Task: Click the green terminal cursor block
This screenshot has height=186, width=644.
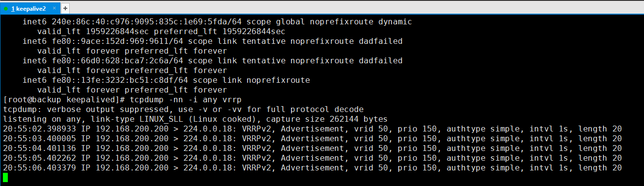Action: pyautogui.click(x=5, y=177)
